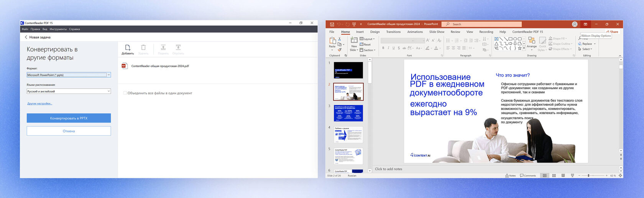Open the Инструменты menu in ContentReader
644x198 pixels.
point(58,29)
